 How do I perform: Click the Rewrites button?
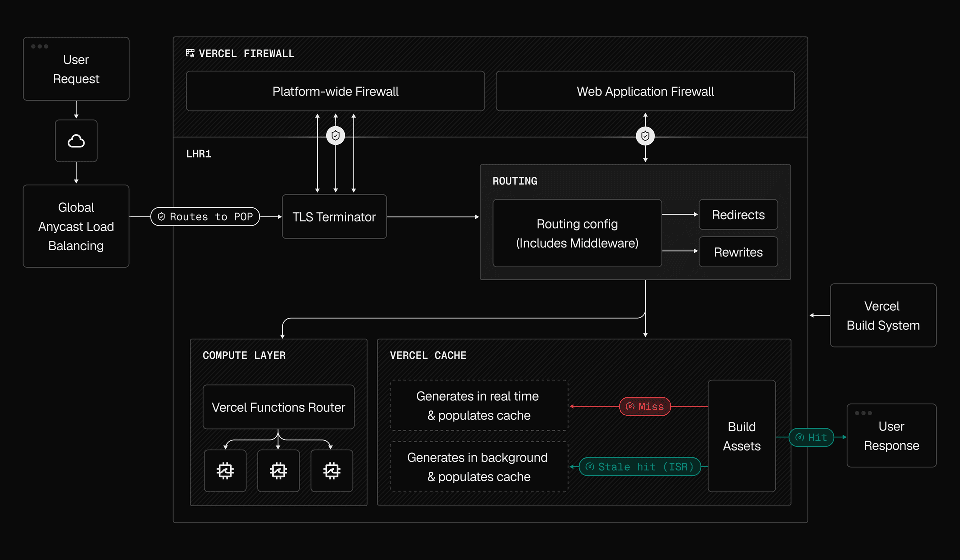[x=738, y=252]
